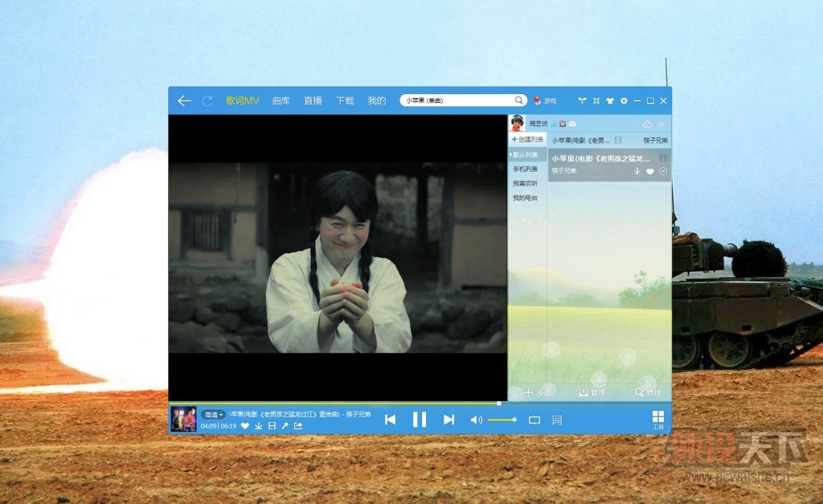Open settings gear in the title bar
Viewport: 823px width, 504px height.
point(624,101)
